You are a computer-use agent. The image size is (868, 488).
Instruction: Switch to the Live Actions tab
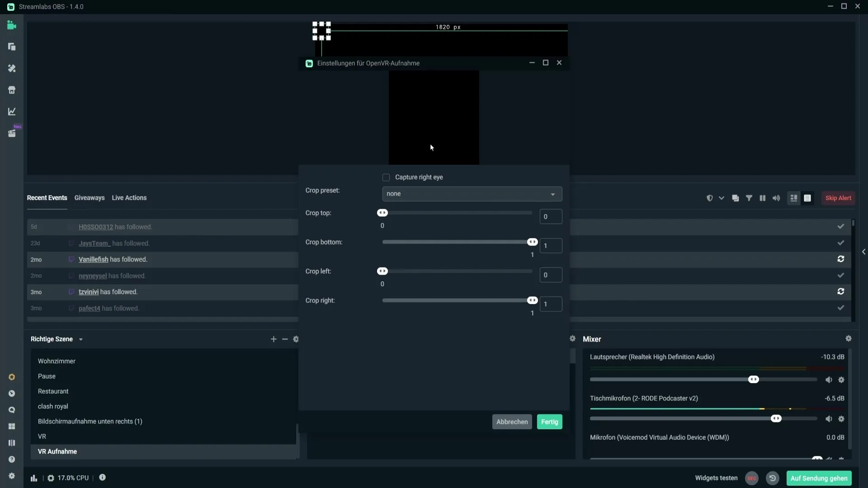point(129,198)
